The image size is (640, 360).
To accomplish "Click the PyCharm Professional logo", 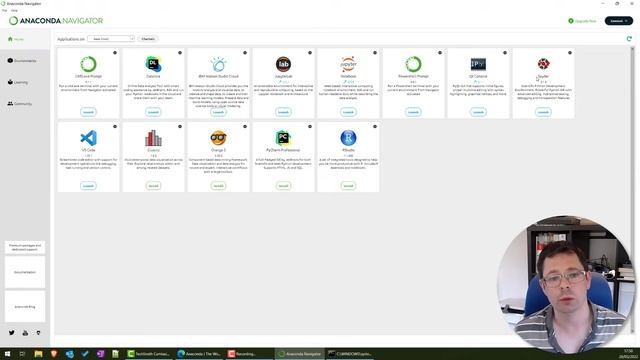I will click(283, 138).
